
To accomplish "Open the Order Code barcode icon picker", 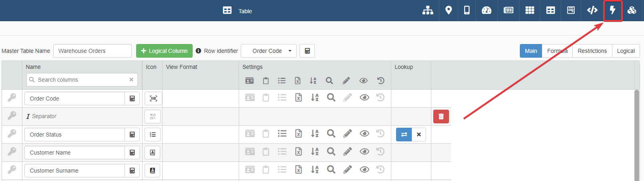I will [x=153, y=99].
